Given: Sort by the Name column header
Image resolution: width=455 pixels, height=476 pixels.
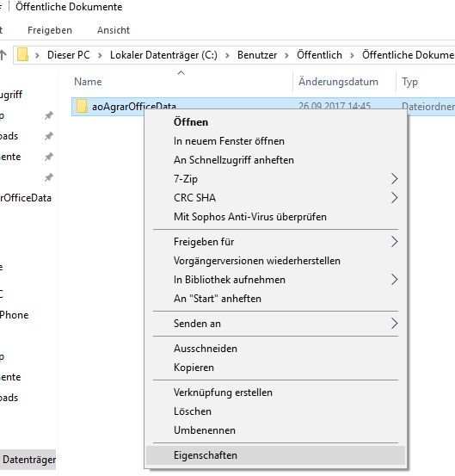Looking at the screenshot, I should (x=88, y=82).
